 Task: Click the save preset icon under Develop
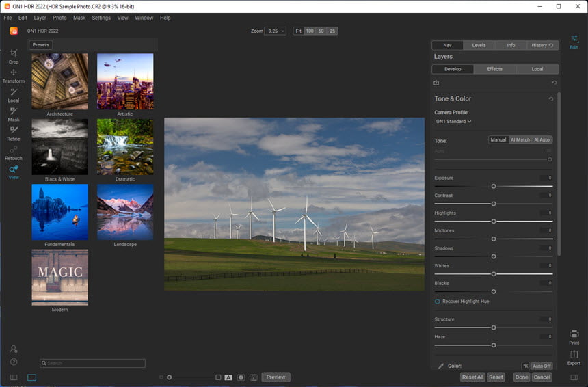pos(436,83)
